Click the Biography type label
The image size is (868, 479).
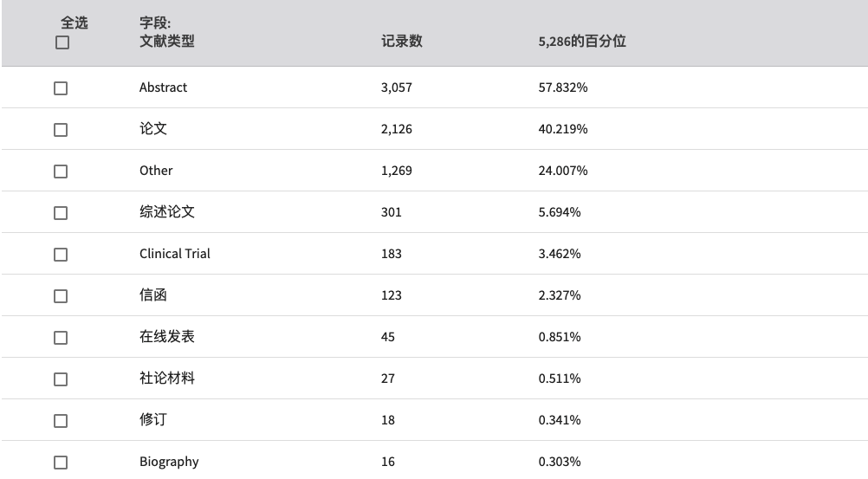click(x=169, y=462)
